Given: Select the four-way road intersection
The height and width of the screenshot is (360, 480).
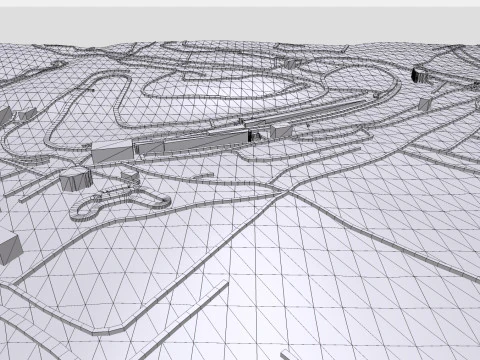Looking at the screenshot, I should (288, 191).
